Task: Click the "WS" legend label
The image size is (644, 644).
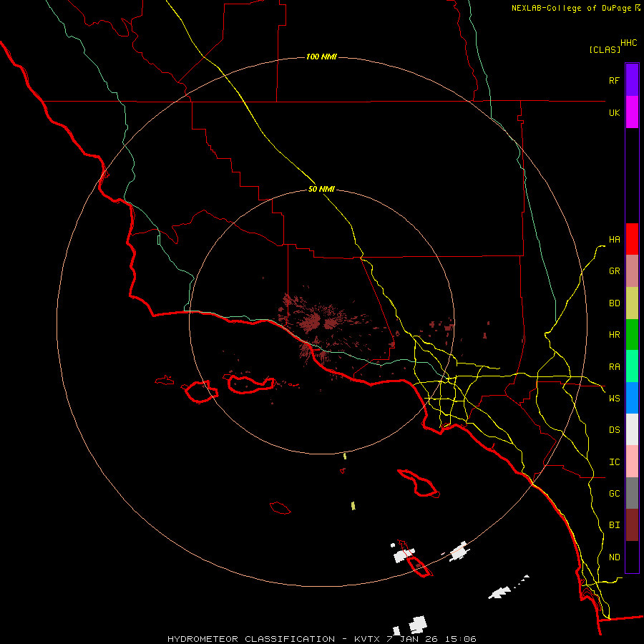Action: click(x=614, y=398)
